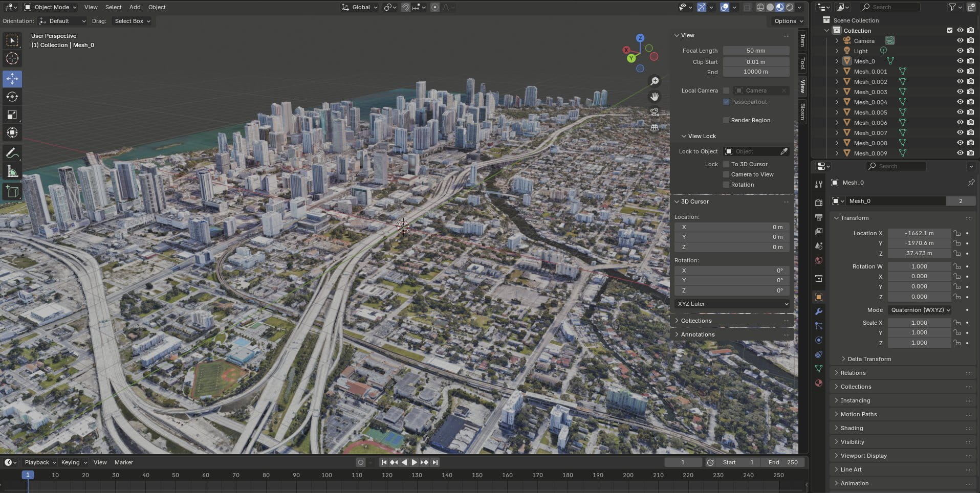980x493 pixels.
Task: Open the Material Properties tab
Action: (819, 383)
